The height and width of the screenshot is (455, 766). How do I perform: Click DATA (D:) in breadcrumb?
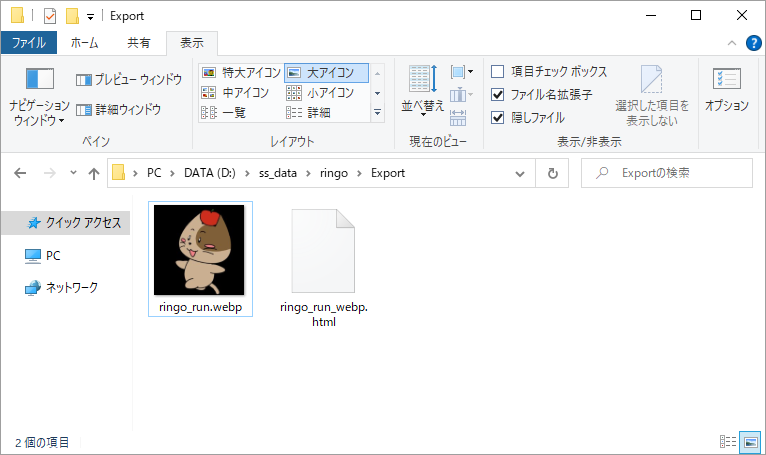210,173
